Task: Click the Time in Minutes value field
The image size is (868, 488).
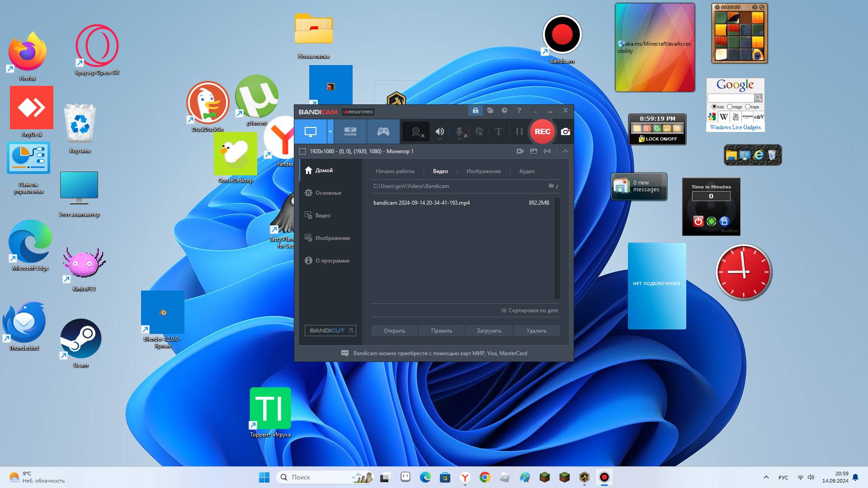Action: coord(711,196)
